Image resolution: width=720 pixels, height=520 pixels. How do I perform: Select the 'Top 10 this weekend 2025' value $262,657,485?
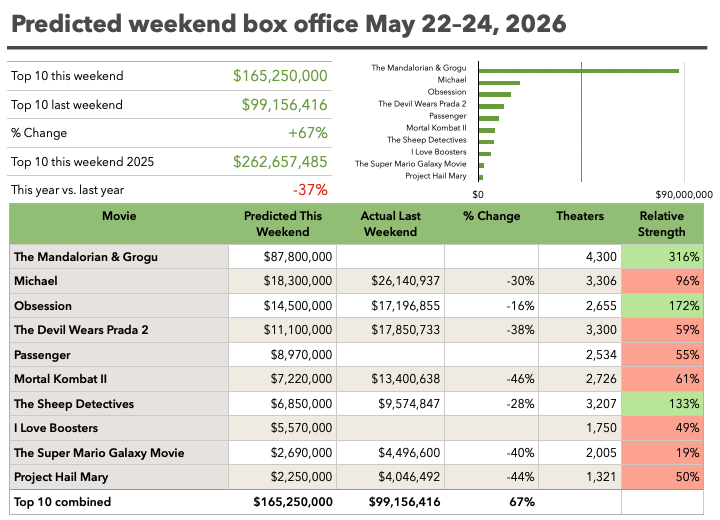(x=280, y=162)
